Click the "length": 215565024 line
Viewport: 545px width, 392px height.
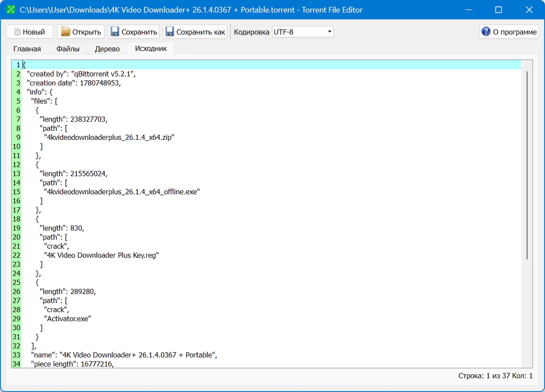74,174
